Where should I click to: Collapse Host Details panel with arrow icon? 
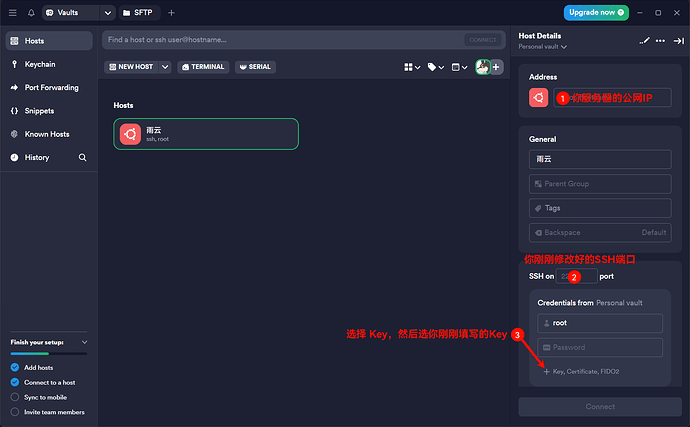click(x=679, y=41)
